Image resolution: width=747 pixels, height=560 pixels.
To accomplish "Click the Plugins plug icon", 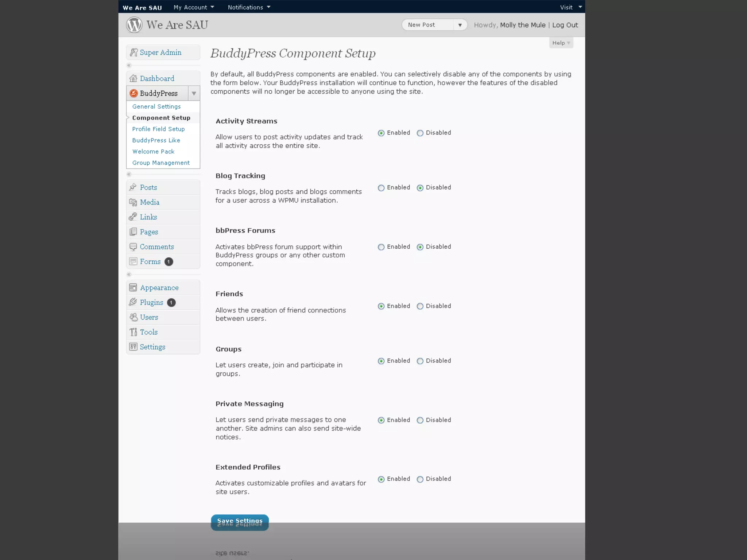I will pos(133,302).
